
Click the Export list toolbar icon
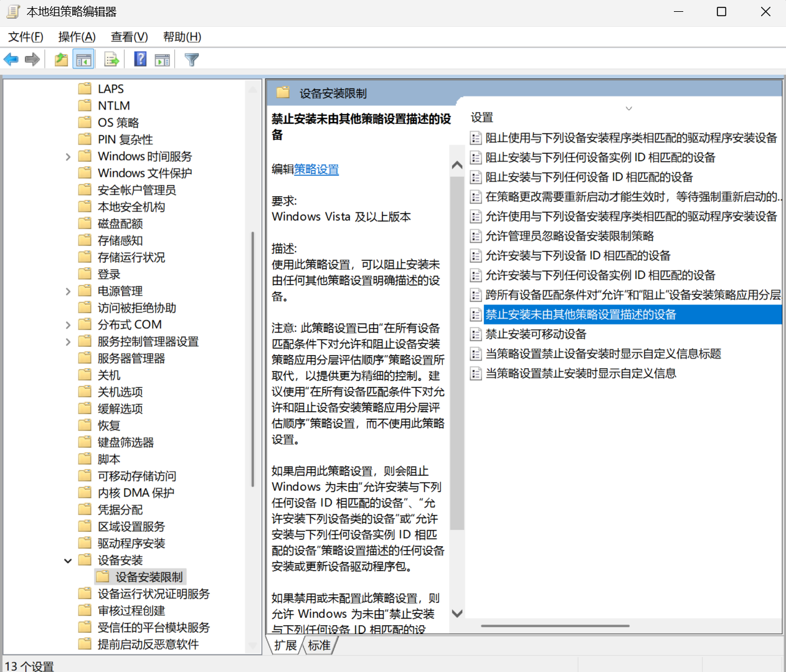(x=111, y=60)
